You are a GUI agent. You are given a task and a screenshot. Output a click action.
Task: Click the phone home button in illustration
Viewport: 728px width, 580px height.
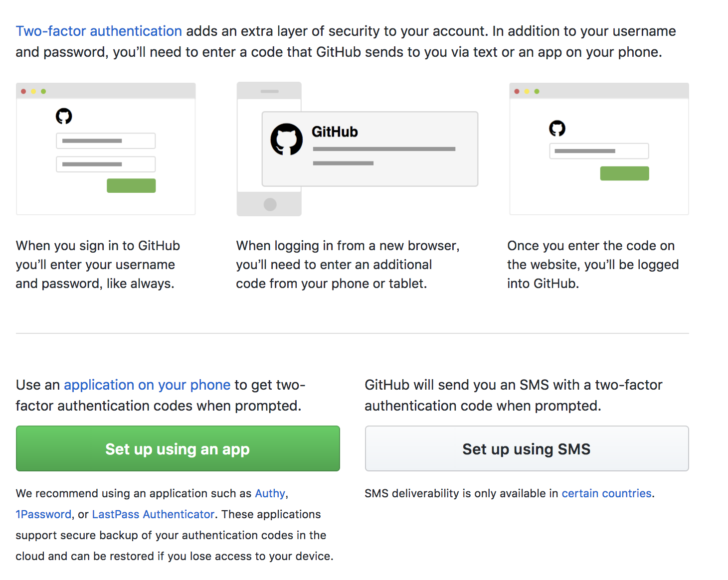[270, 204]
